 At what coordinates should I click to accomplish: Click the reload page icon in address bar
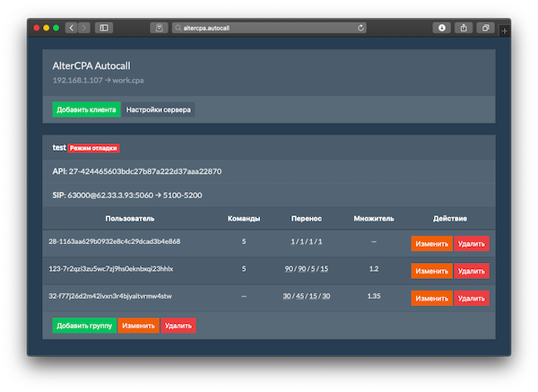(361, 28)
